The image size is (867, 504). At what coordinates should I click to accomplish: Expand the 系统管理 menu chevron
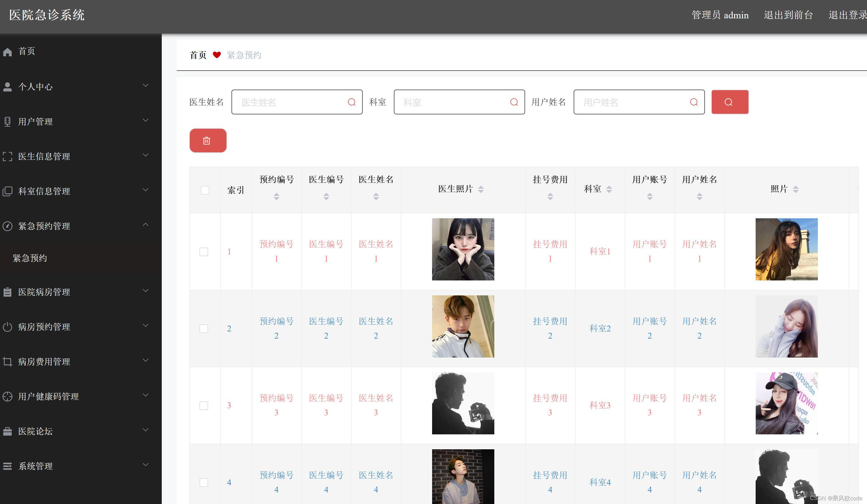point(146,465)
